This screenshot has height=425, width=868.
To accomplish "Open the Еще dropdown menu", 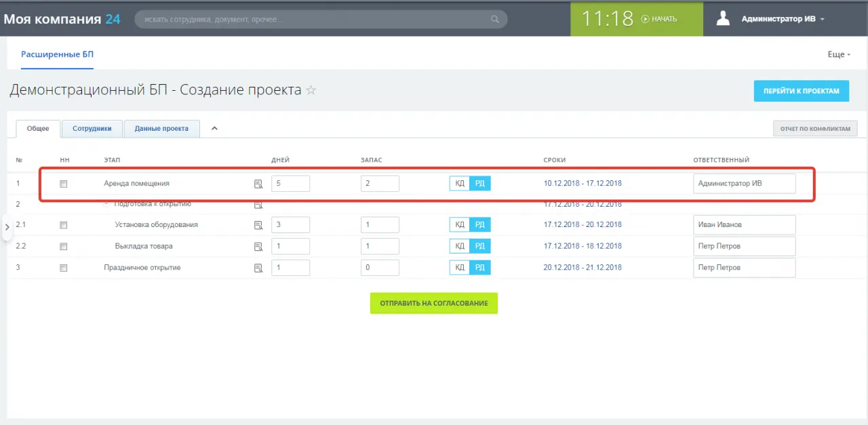I will click(838, 54).
